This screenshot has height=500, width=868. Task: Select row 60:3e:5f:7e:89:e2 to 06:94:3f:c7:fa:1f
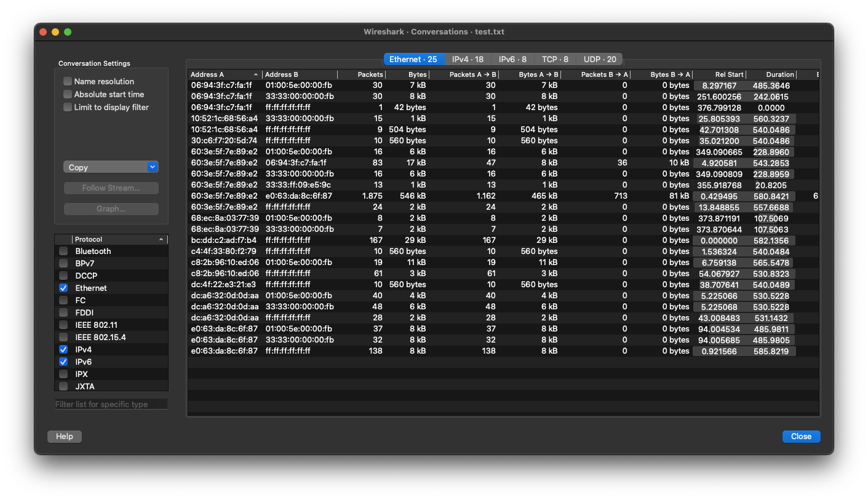[x=503, y=163]
